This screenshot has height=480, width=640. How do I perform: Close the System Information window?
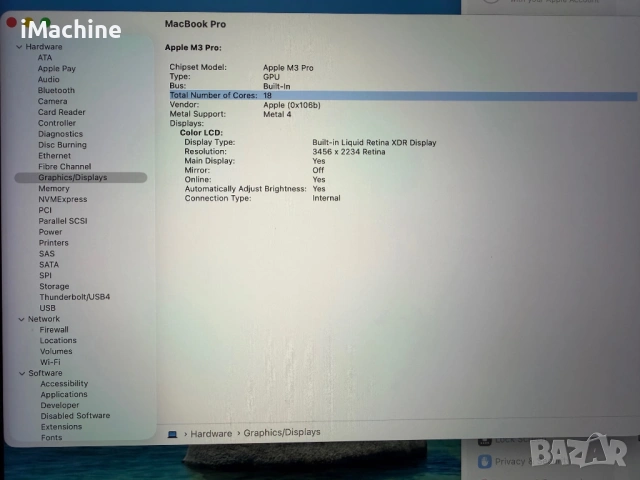[x=11, y=22]
